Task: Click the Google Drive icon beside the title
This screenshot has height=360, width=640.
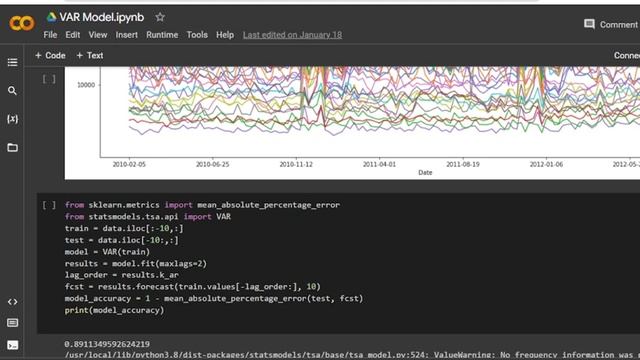Action: [x=51, y=17]
